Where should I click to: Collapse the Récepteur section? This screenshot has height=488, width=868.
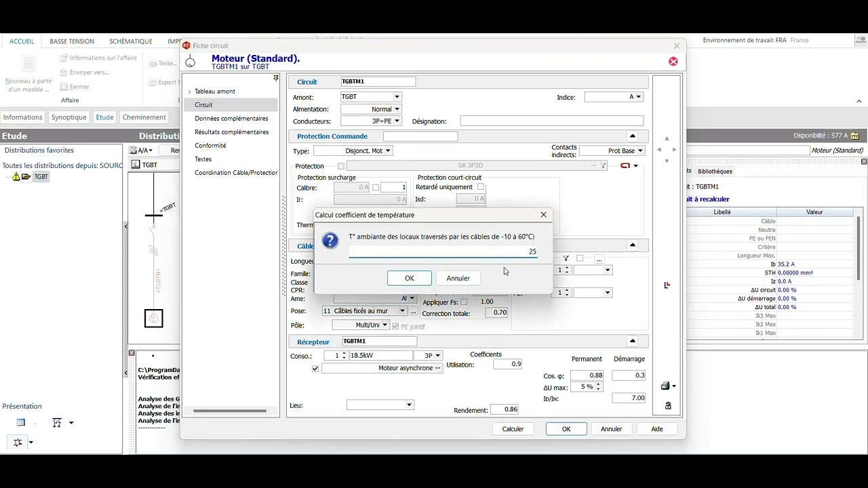(x=633, y=342)
